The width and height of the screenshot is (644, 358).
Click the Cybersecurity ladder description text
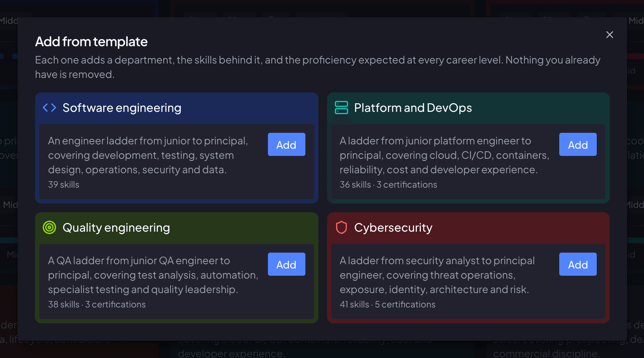coord(437,275)
